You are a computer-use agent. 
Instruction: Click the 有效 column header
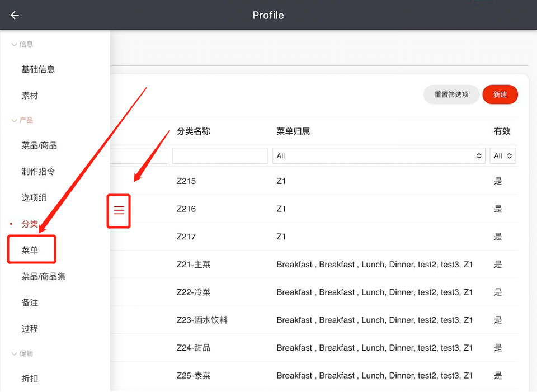coord(502,131)
